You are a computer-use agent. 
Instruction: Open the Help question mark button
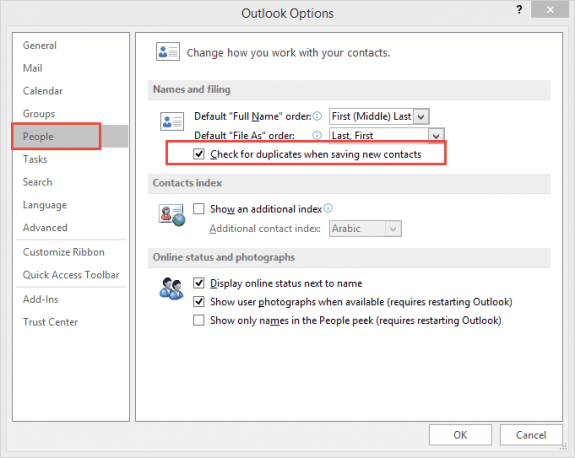click(x=519, y=10)
